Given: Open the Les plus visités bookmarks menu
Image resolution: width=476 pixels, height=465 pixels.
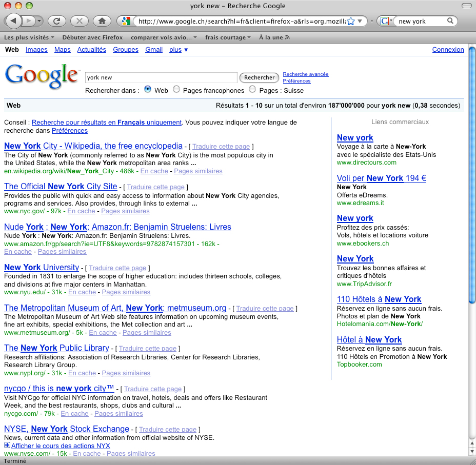Looking at the screenshot, I should pos(29,37).
